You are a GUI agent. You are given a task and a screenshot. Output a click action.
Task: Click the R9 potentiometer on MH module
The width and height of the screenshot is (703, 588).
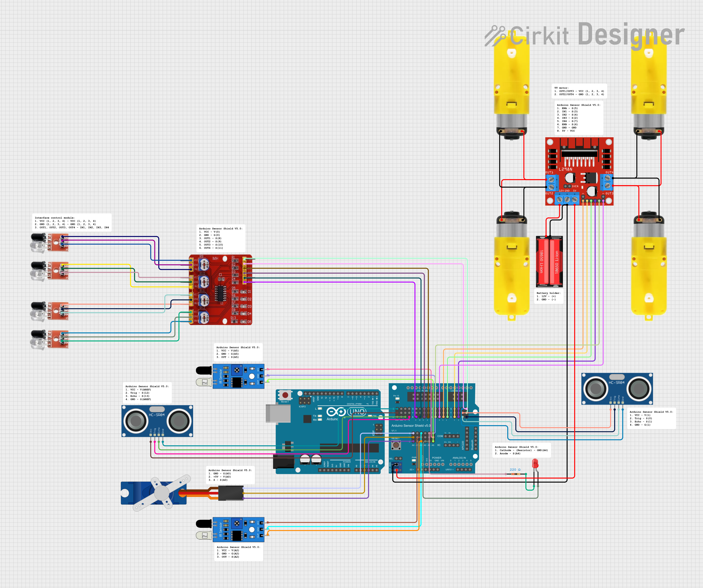tap(204, 265)
